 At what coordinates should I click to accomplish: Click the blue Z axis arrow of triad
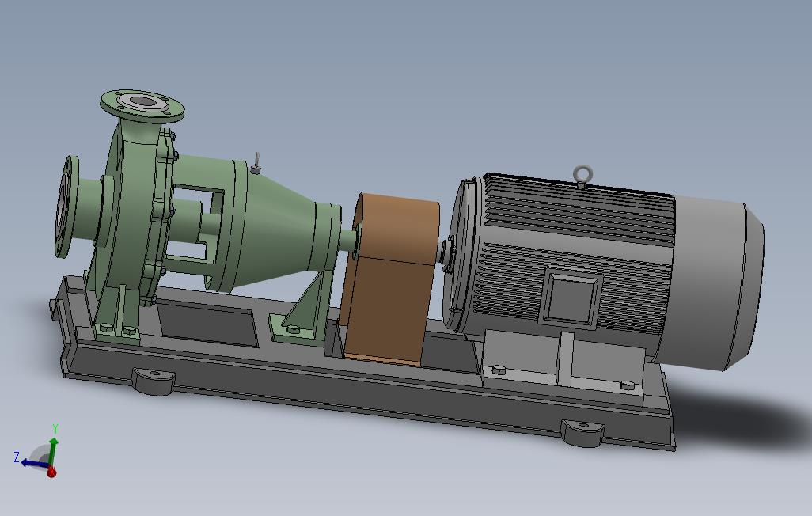[x=32, y=463]
